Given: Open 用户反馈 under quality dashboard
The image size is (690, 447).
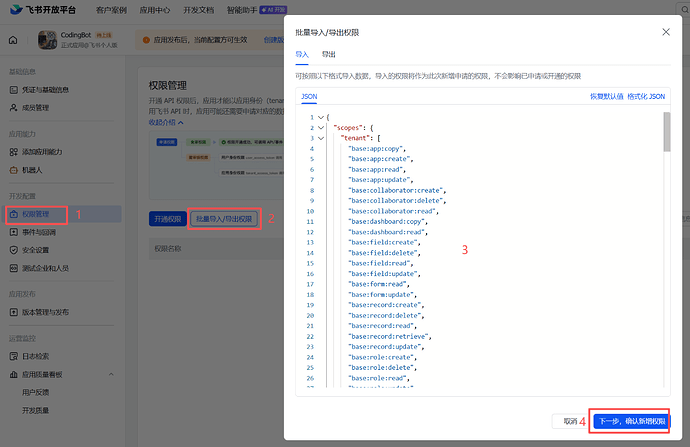Looking at the screenshot, I should click(x=36, y=392).
